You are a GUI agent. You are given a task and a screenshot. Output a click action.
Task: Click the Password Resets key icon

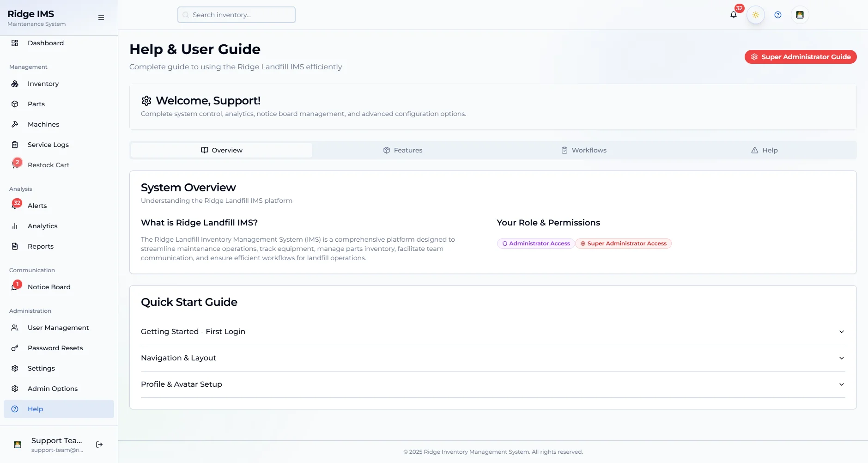pyautogui.click(x=15, y=348)
